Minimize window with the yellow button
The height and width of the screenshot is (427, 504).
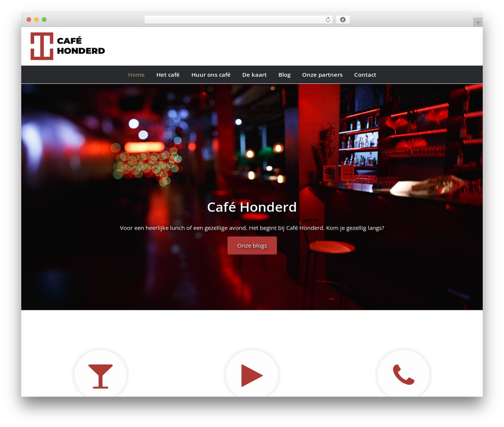tap(37, 20)
